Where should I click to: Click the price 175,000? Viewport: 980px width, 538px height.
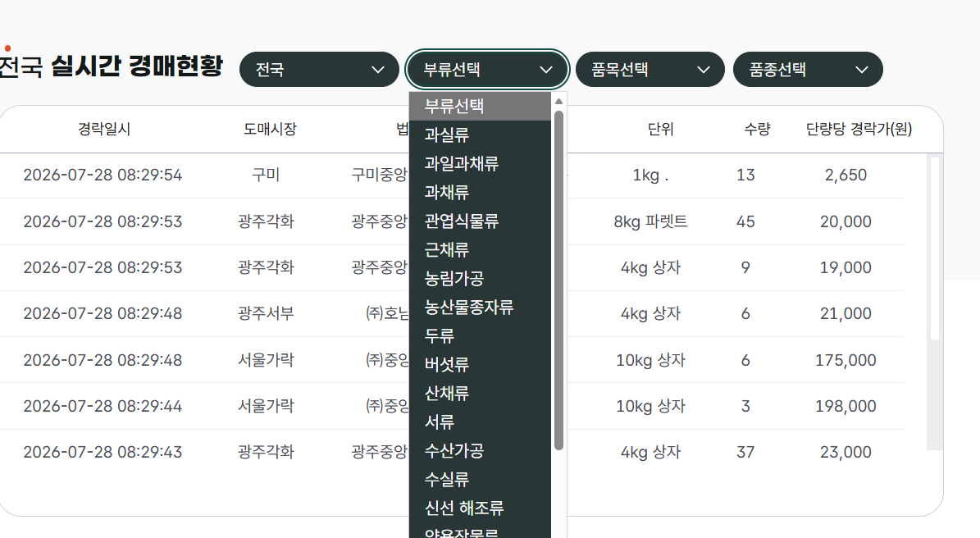846,361
